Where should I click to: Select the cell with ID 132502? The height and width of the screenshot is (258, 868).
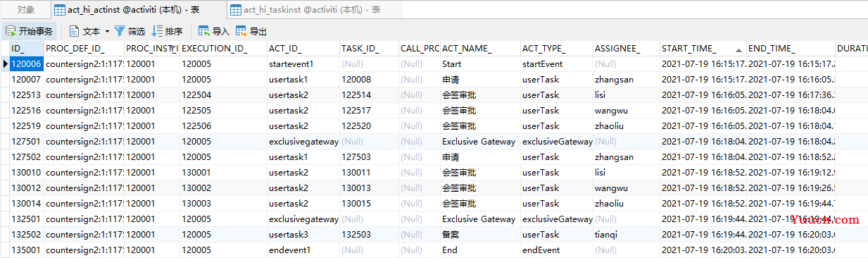pos(26,234)
